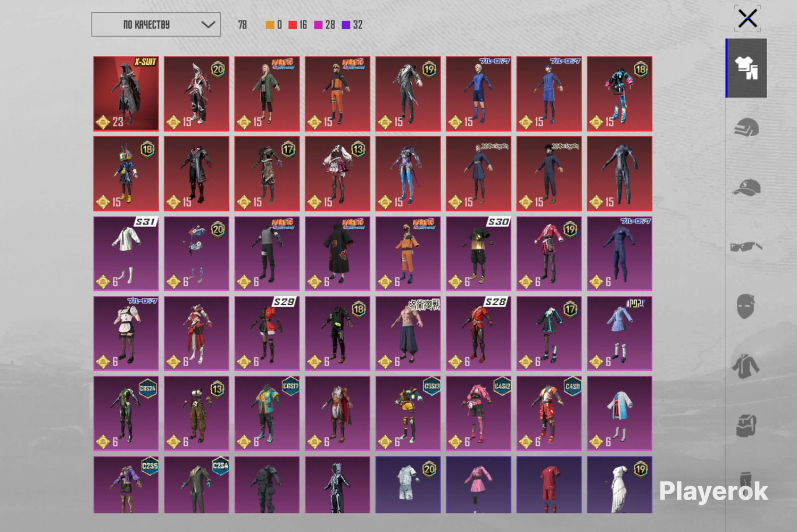Screen dimensions: 797x532
Task: Click the red quality swatch showing 16
Action: pos(293,25)
